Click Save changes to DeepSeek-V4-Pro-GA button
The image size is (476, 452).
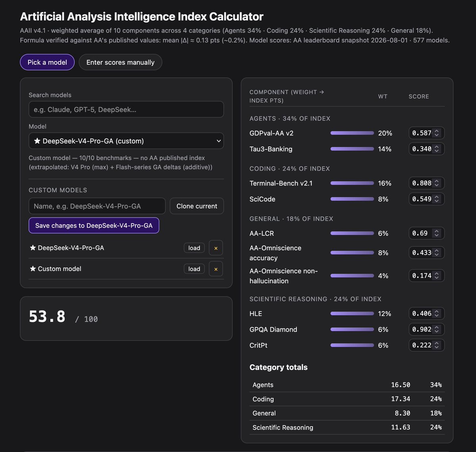[94, 225]
